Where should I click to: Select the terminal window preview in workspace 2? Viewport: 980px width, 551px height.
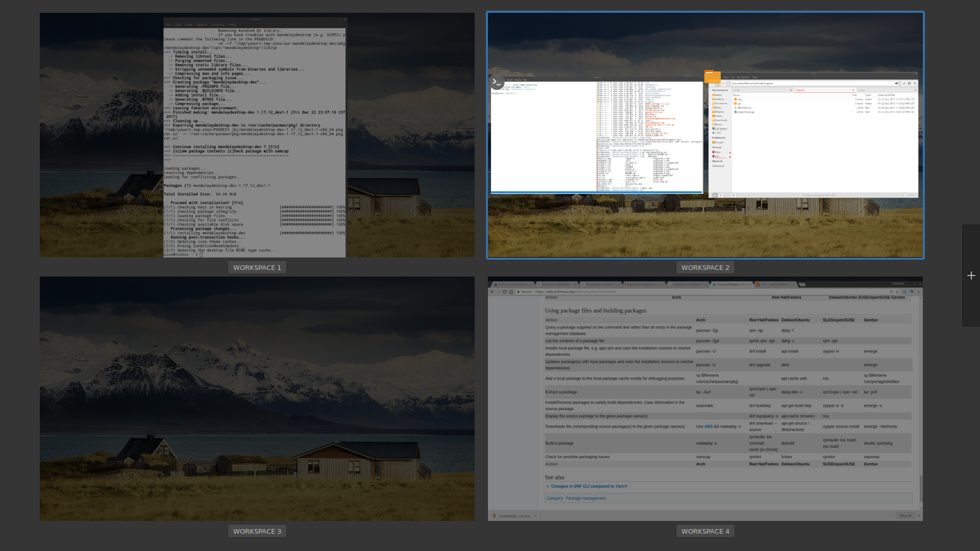coord(596,136)
